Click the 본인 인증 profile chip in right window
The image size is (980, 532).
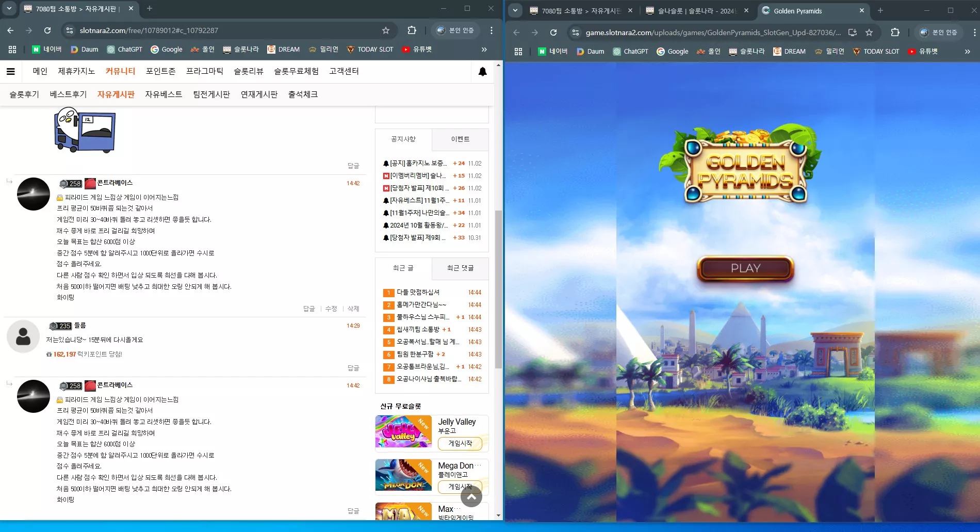tap(939, 33)
